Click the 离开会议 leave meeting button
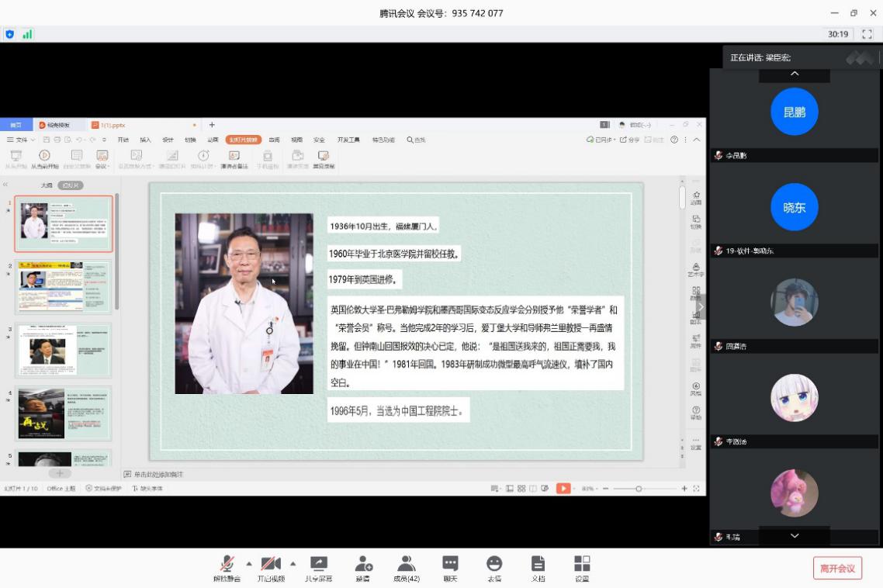The width and height of the screenshot is (883, 588). point(837,568)
